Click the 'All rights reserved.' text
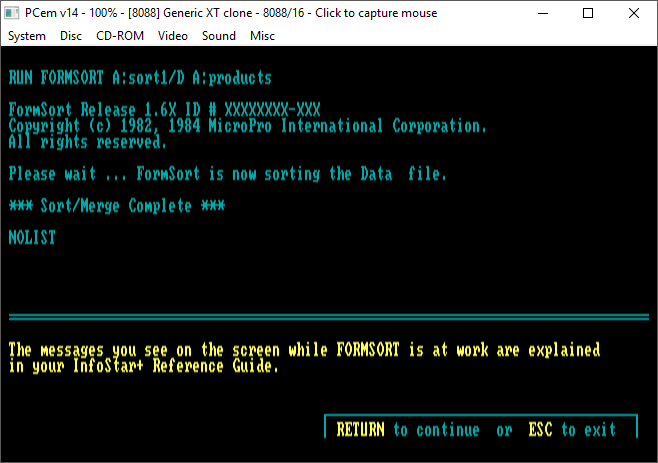This screenshot has height=463, width=658. (x=88, y=142)
